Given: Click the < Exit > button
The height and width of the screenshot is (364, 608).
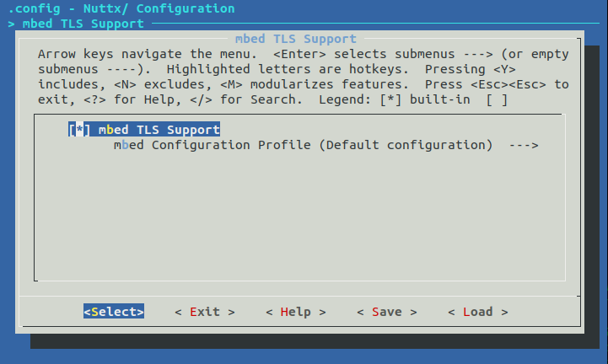Looking at the screenshot, I should [x=205, y=312].
